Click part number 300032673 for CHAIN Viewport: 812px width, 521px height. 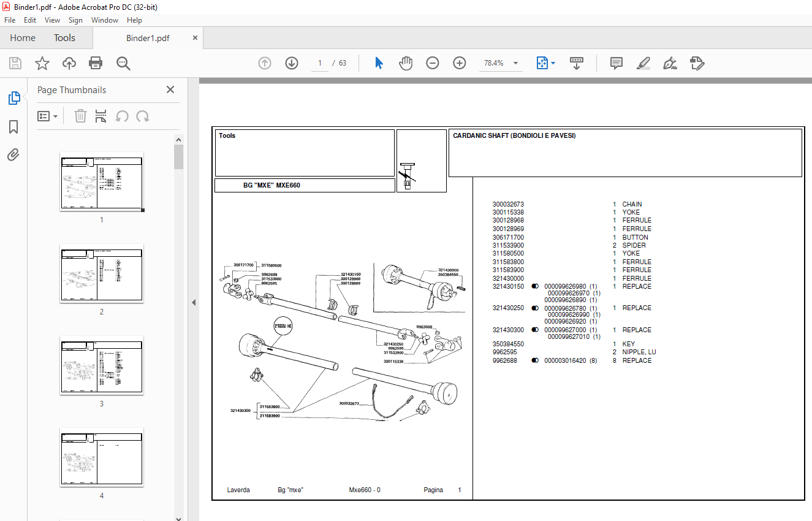508,204
